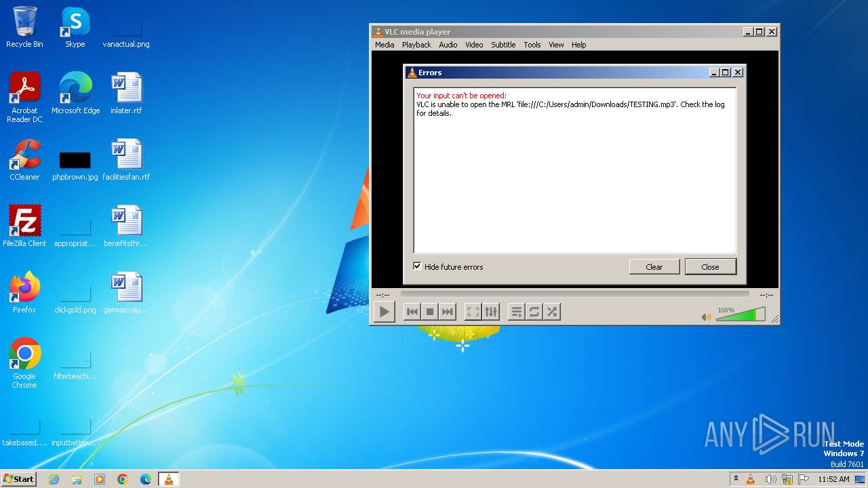Click the Clear button in Errors dialog
Screen dimensions: 868x488
click(654, 267)
